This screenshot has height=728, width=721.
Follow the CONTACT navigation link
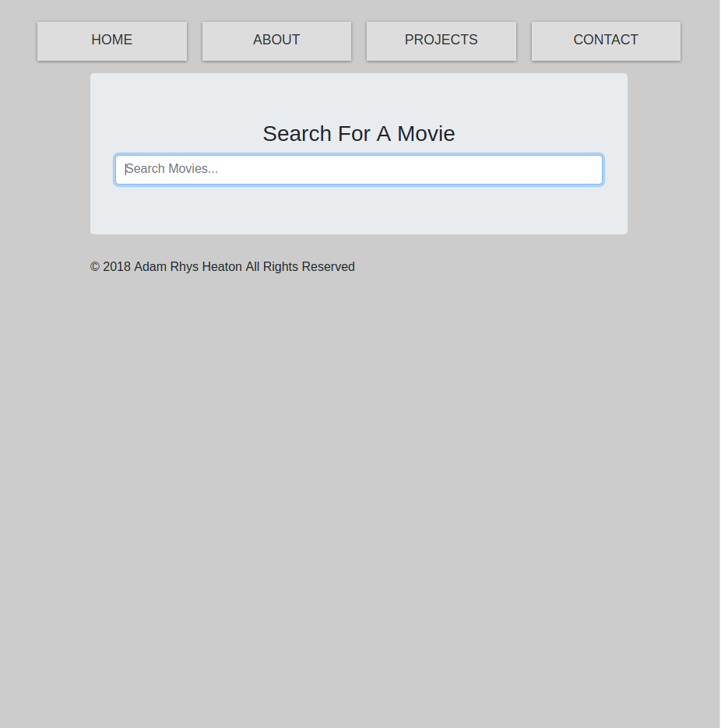coord(606,40)
